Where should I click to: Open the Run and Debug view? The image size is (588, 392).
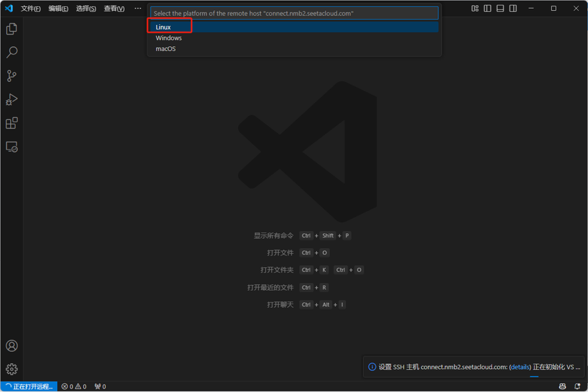[x=12, y=99]
